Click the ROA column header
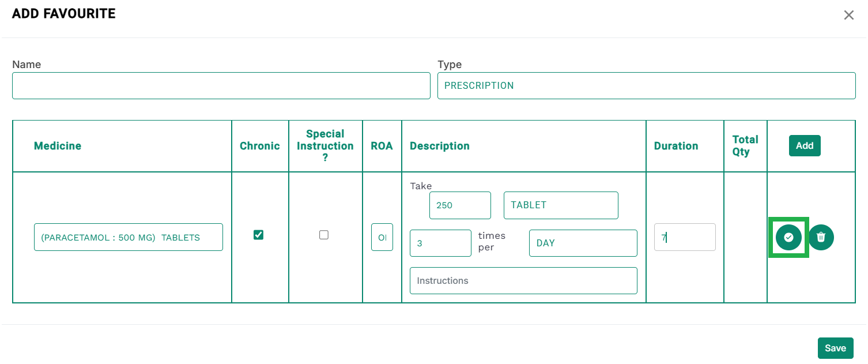 click(x=382, y=146)
